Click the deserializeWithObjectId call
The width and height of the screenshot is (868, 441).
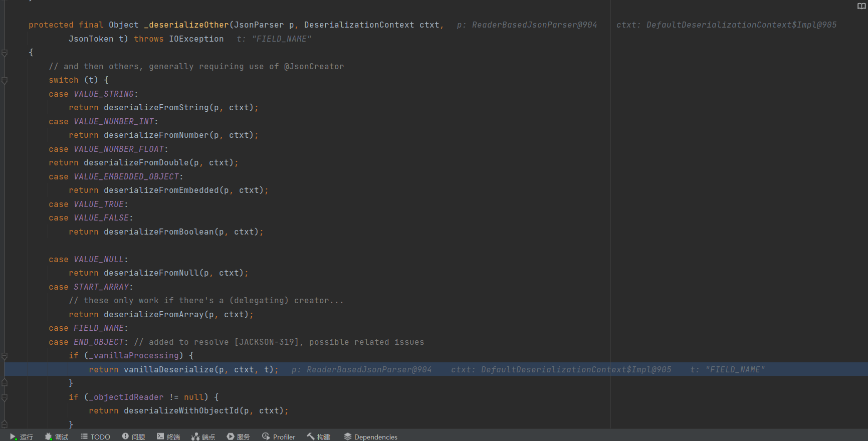(x=181, y=410)
